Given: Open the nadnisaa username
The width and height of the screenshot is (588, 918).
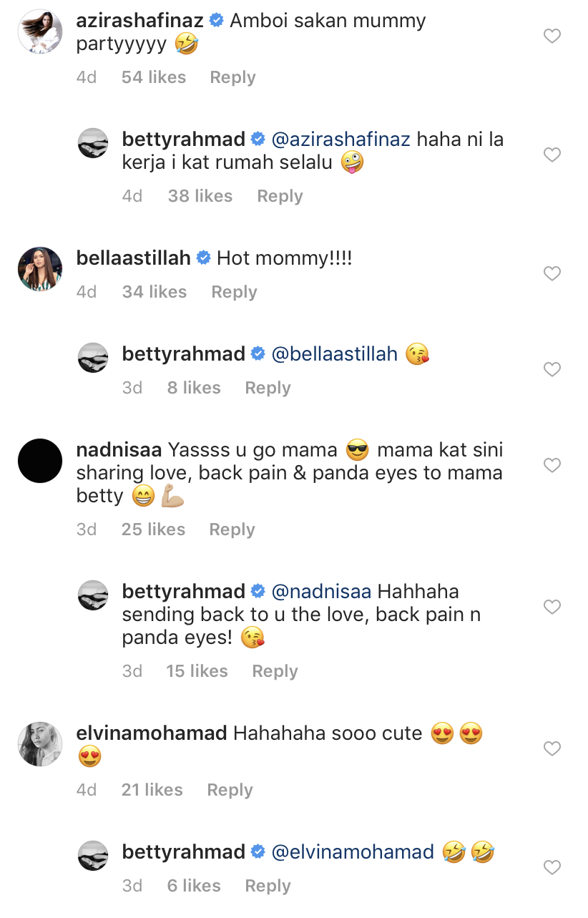Looking at the screenshot, I should 119,450.
